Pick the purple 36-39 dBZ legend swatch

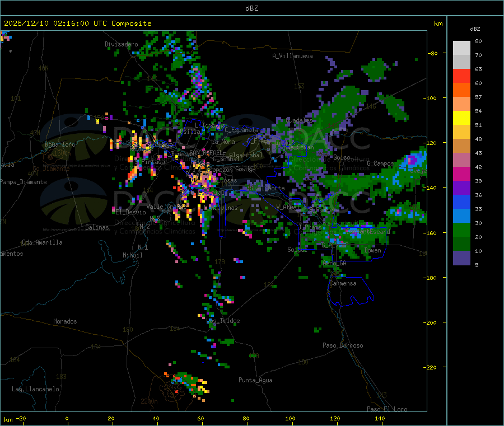[x=461, y=188]
